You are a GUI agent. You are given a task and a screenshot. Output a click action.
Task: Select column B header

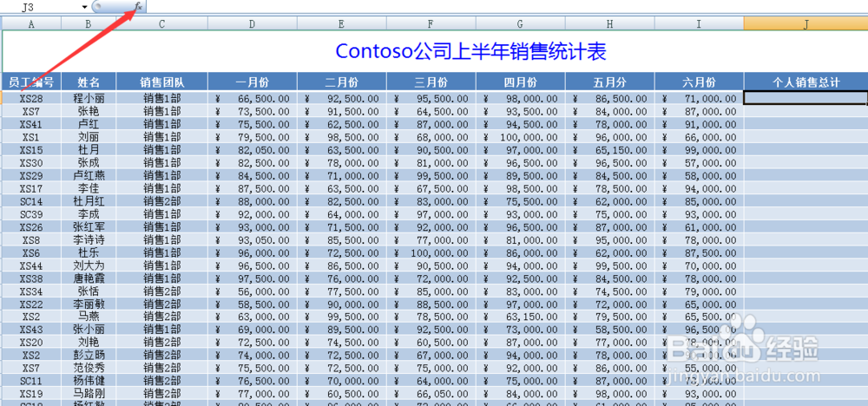tap(89, 23)
